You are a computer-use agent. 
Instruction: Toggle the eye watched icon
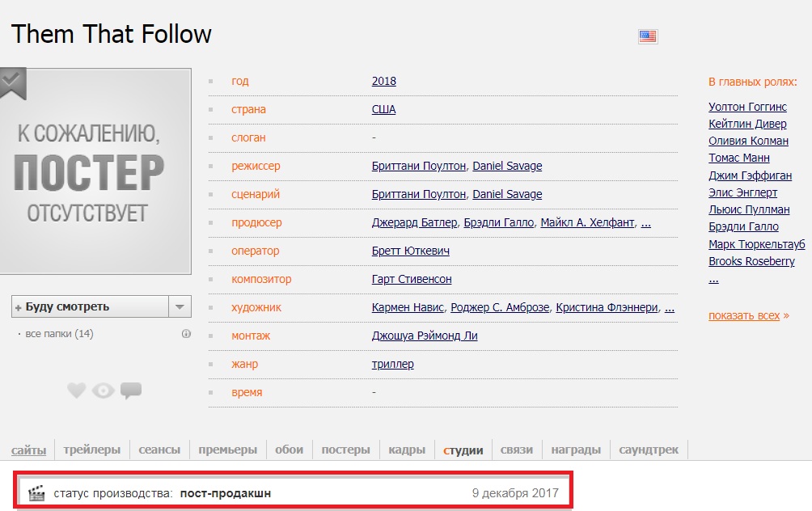click(104, 391)
